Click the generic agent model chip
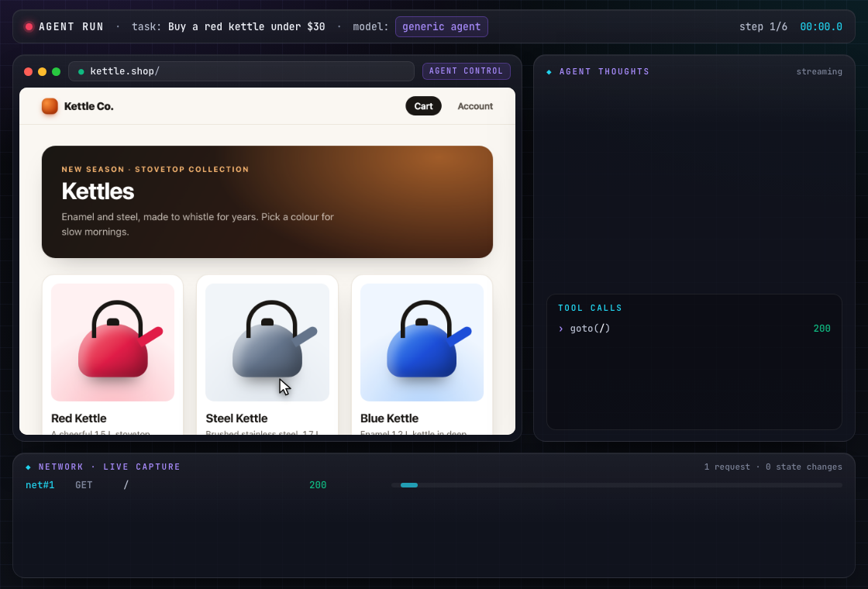The width and height of the screenshot is (868, 589). [x=441, y=26]
